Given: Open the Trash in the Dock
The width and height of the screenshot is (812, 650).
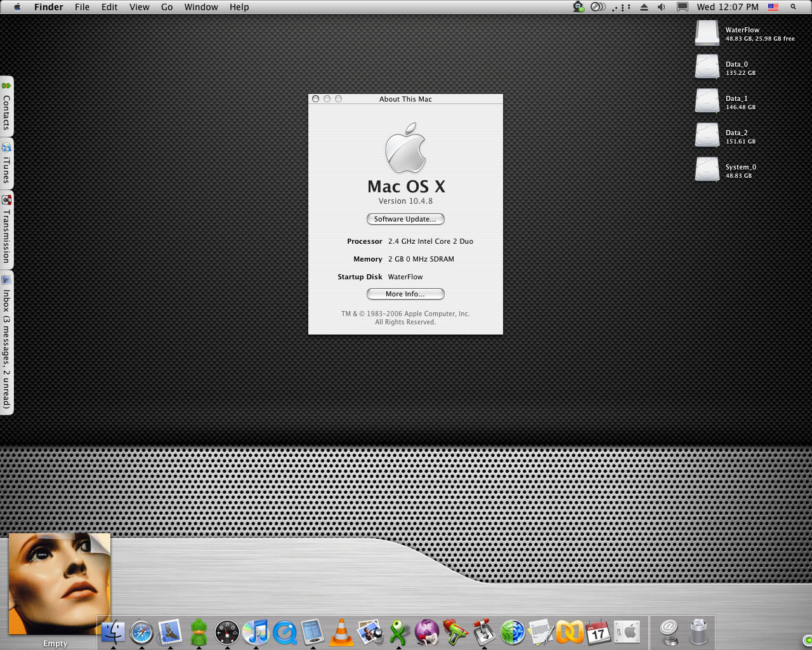Looking at the screenshot, I should (698, 632).
